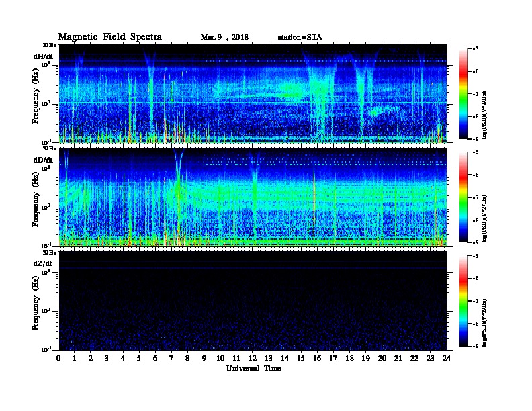The image size is (532, 411).
Task: Click the "10" hour tick on the time axis
Action: coord(220,359)
